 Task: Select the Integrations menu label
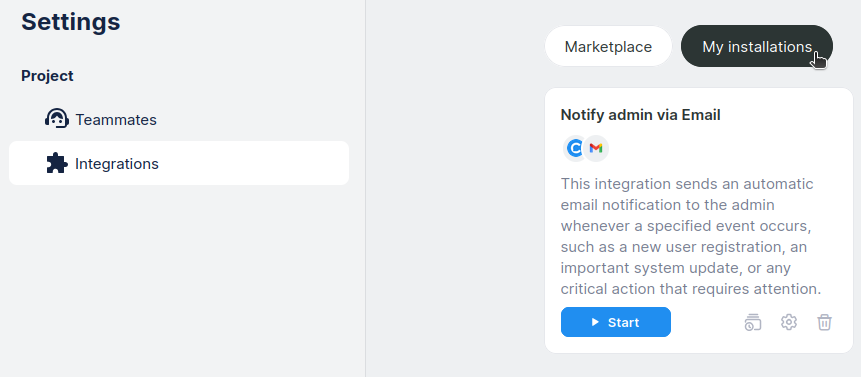[117, 164]
